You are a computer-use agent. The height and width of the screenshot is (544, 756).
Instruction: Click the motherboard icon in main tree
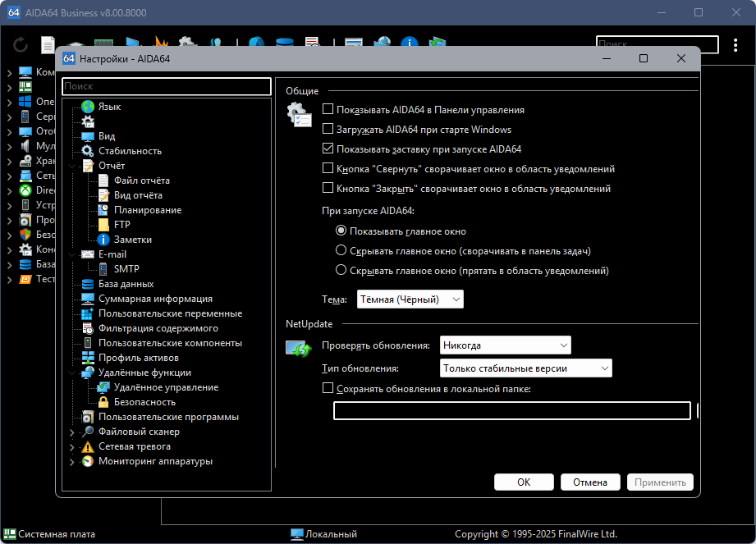pyautogui.click(x=25, y=87)
